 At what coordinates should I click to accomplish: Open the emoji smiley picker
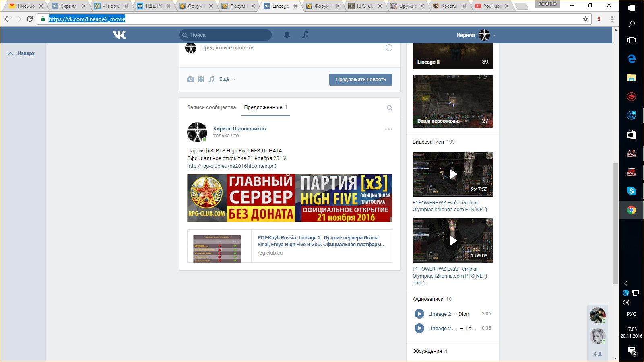click(389, 48)
